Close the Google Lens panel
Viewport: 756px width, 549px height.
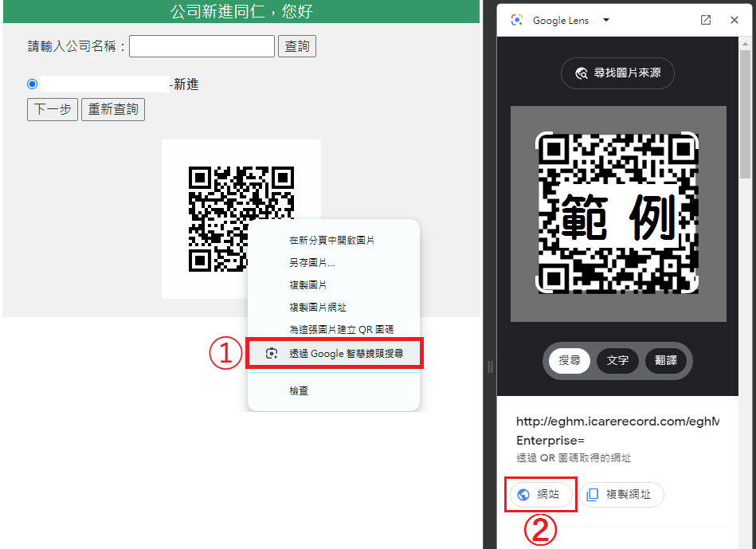tap(734, 20)
